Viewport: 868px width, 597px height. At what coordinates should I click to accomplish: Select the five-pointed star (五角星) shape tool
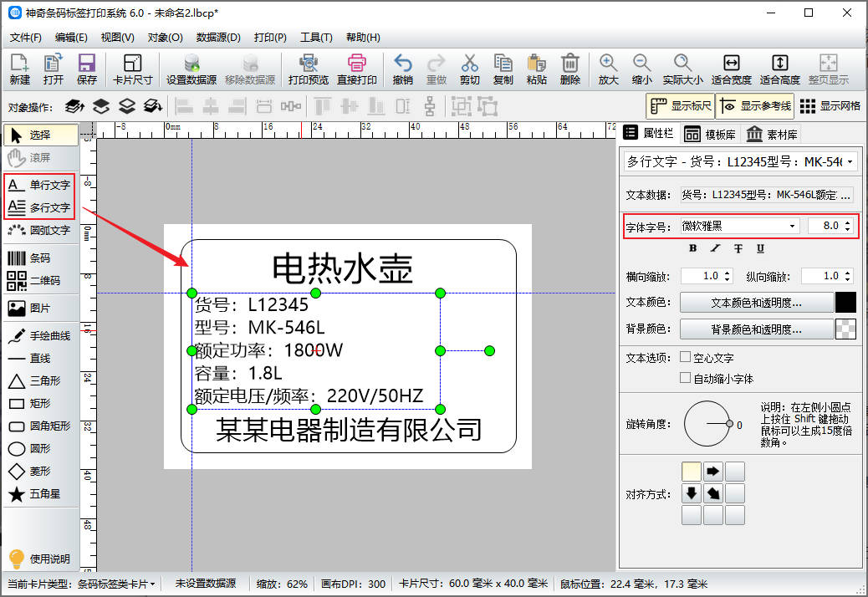click(x=40, y=494)
